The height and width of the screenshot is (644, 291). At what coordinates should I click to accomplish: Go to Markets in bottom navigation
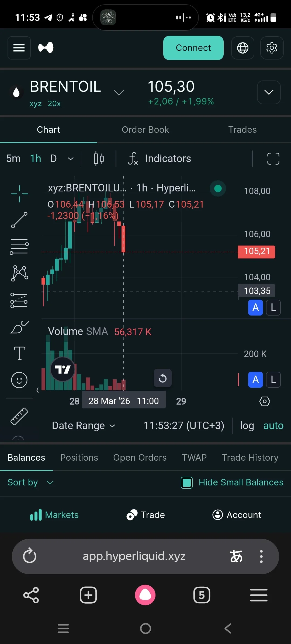pyautogui.click(x=54, y=515)
